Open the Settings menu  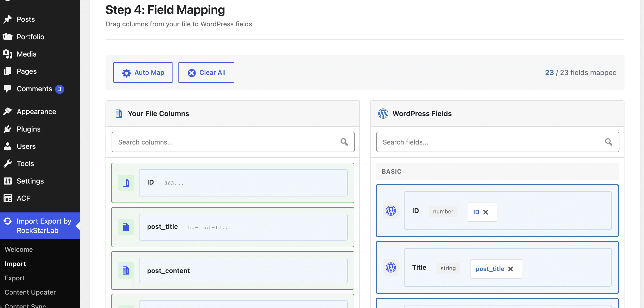tap(40, 181)
